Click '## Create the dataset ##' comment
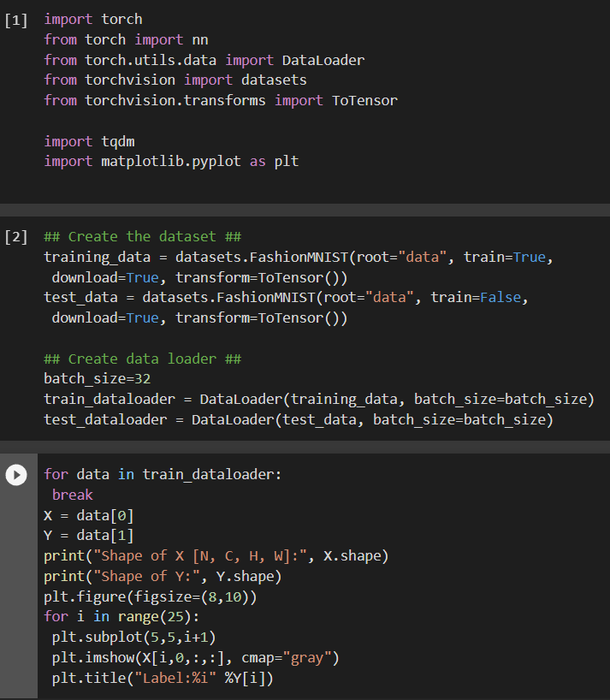 (143, 236)
